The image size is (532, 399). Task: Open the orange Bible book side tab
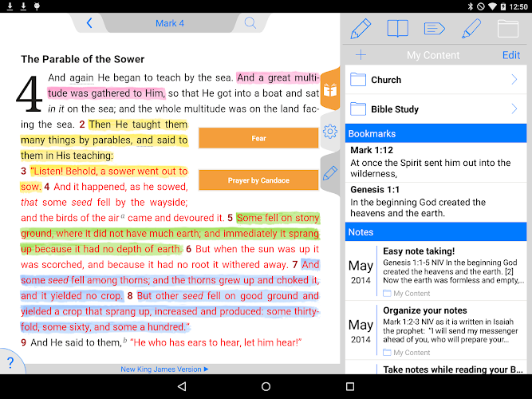click(x=330, y=89)
